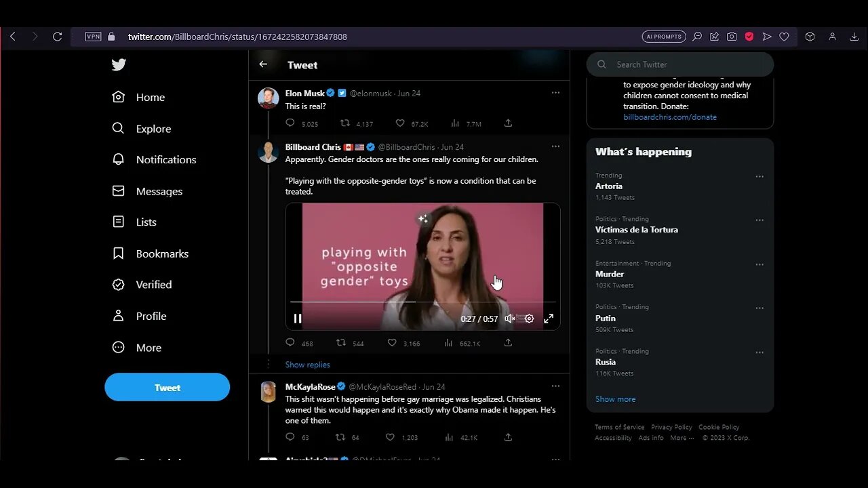The width and height of the screenshot is (868, 488).
Task: Pause the playing video
Action: click(298, 319)
